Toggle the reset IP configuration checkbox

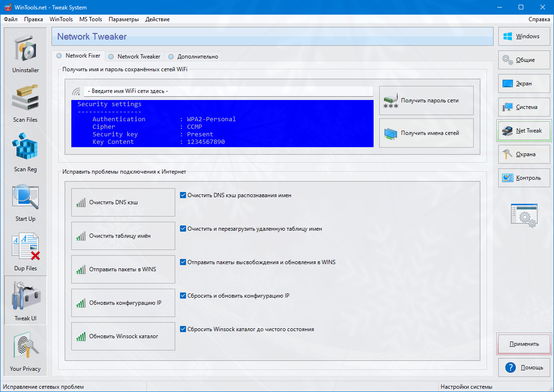[183, 296]
